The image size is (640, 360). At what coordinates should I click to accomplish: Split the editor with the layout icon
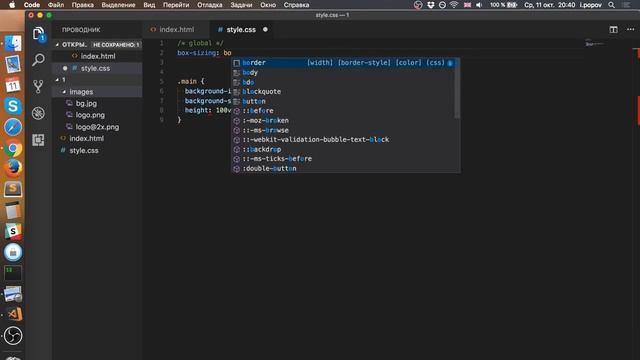point(613,29)
